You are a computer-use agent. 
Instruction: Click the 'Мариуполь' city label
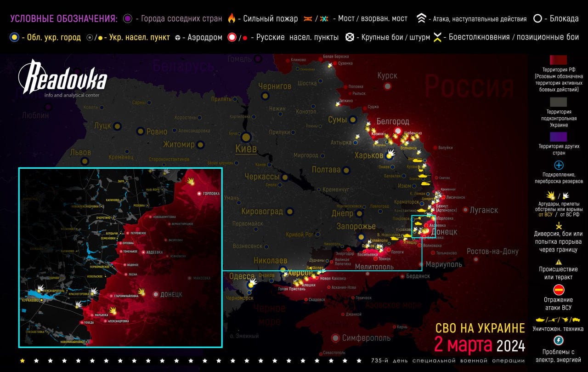(x=444, y=264)
